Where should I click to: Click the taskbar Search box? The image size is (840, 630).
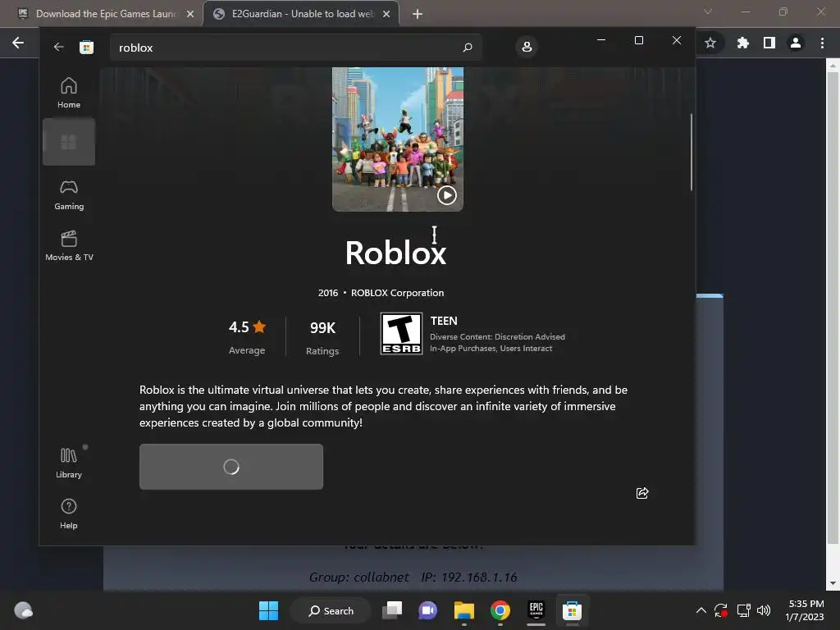tap(330, 610)
